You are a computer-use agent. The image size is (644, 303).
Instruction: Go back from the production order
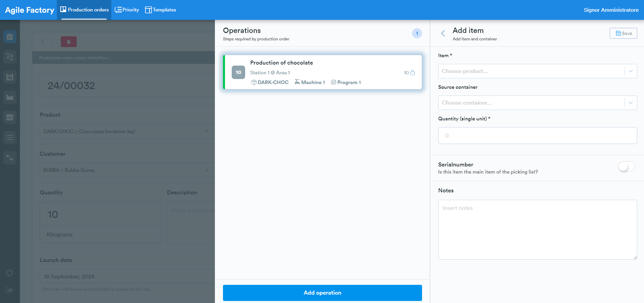click(x=42, y=42)
